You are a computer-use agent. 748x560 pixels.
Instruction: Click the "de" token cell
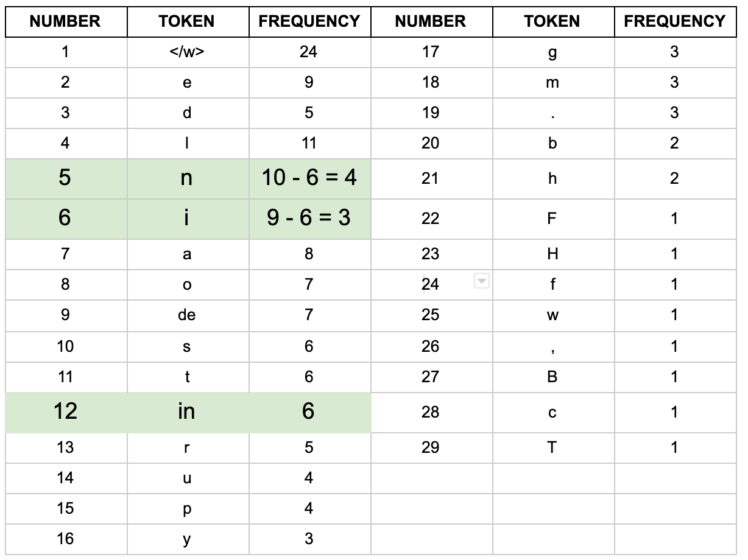pos(187,315)
